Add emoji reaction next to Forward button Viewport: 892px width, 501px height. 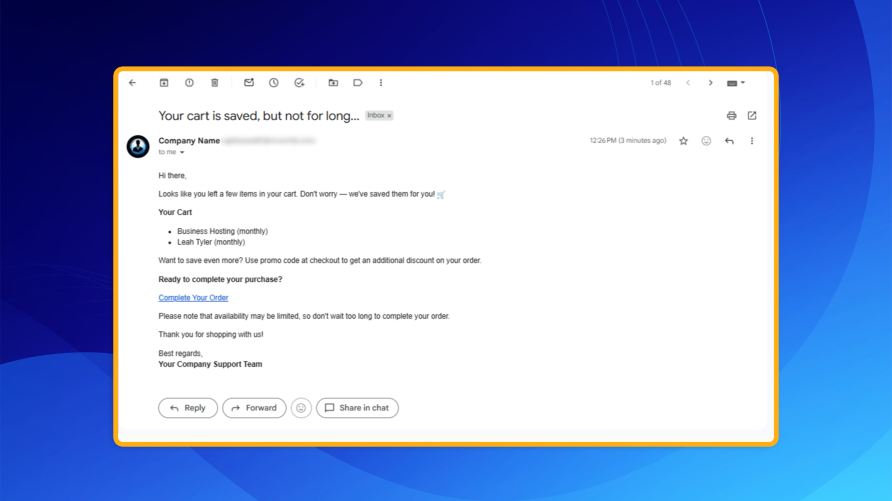click(301, 408)
